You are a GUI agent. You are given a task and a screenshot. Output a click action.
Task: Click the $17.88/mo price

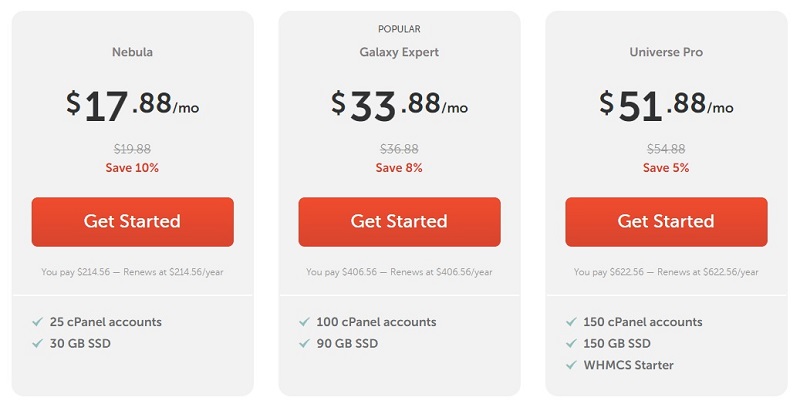pyautogui.click(x=132, y=104)
